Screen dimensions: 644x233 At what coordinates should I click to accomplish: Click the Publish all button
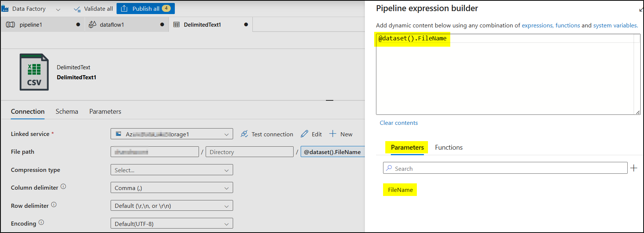[x=146, y=9]
